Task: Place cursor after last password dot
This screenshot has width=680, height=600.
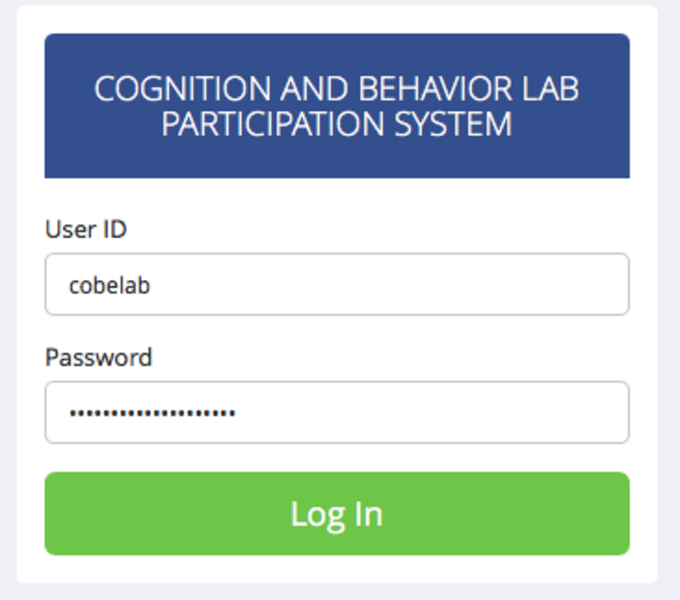Action: 236,413
